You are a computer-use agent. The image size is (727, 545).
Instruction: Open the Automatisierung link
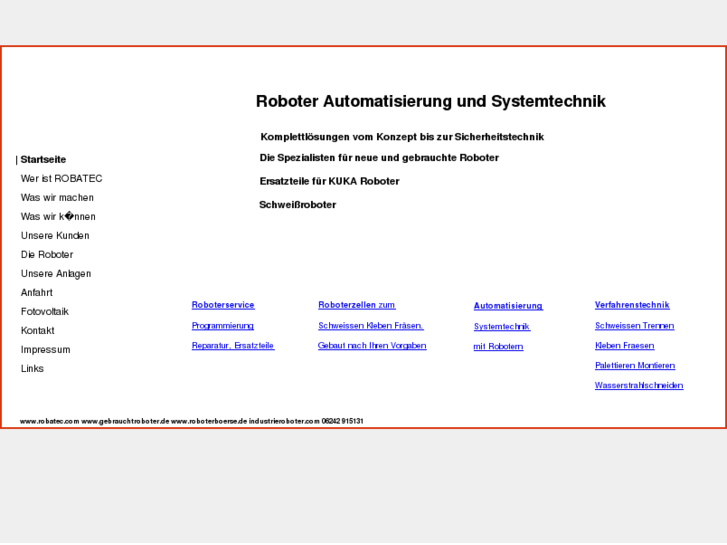pyautogui.click(x=508, y=306)
